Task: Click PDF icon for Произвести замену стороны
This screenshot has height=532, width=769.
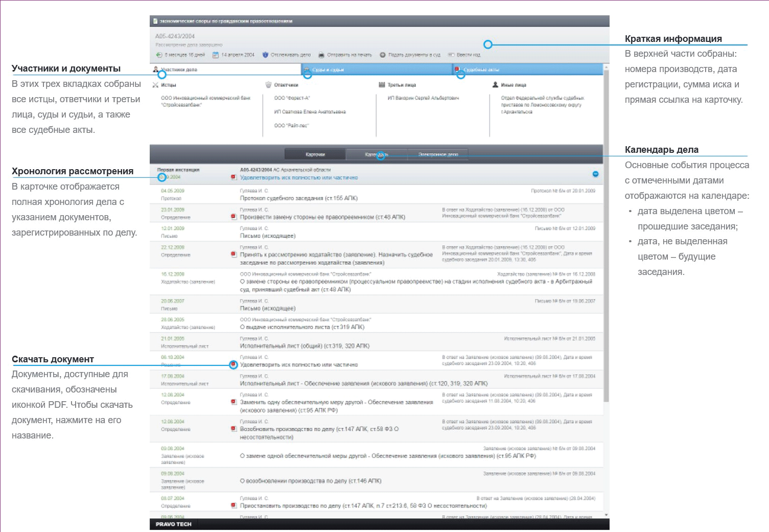Action: 234,217
